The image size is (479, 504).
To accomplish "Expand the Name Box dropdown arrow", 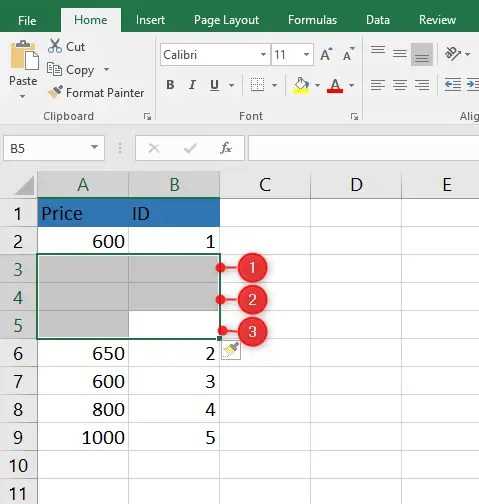I will click(95, 147).
